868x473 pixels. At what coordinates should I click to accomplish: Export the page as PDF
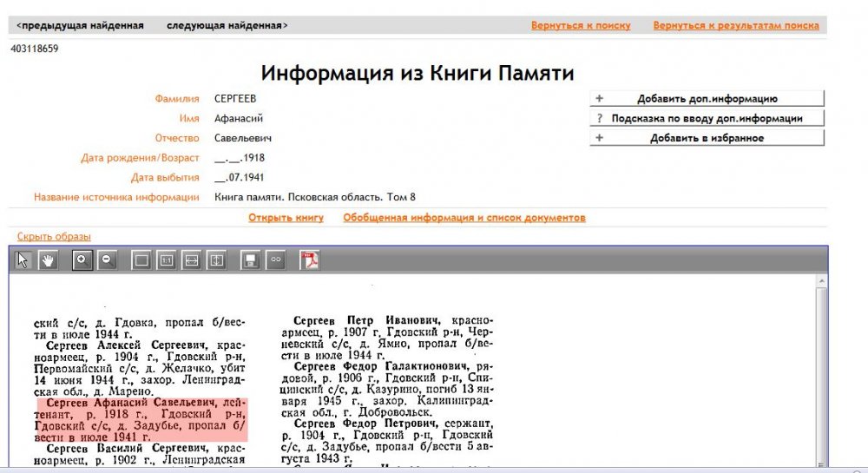310,260
